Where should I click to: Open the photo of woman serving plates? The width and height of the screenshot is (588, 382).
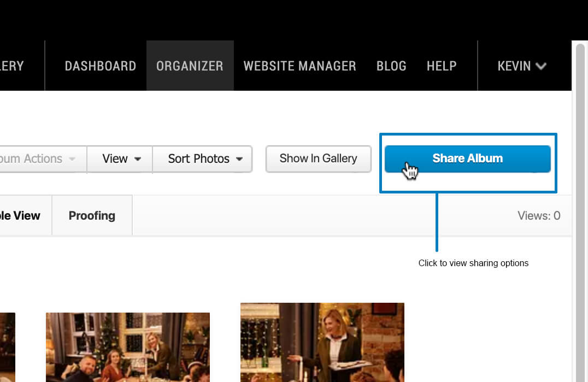322,342
